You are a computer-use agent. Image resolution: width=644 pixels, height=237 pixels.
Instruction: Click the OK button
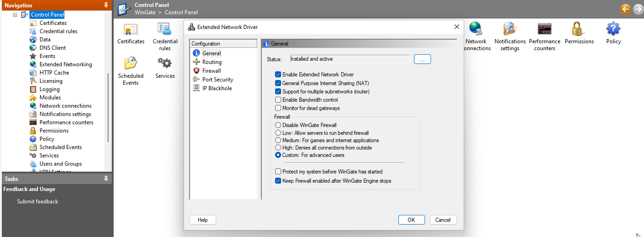tap(411, 220)
